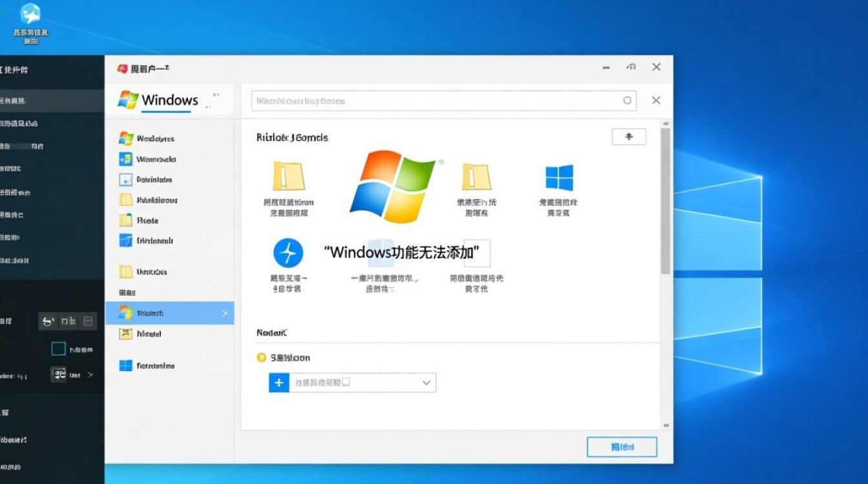Expand the dropdown next to the plus button

(x=426, y=382)
